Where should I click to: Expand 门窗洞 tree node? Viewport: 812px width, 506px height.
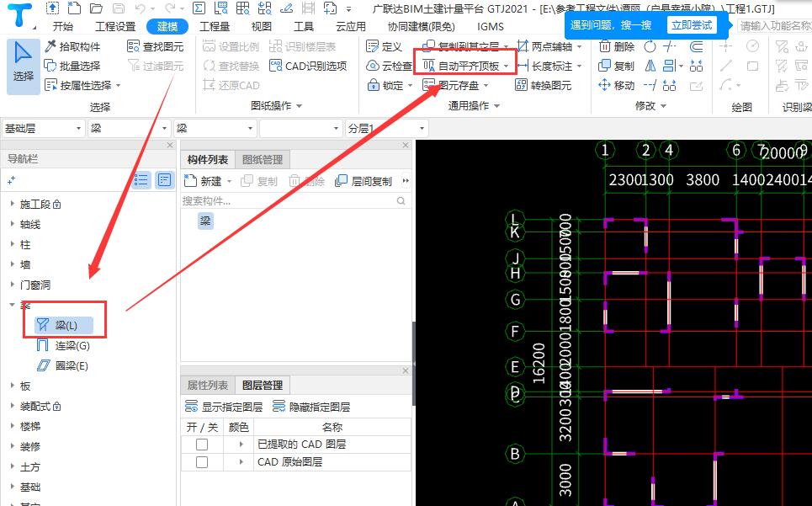tap(12, 285)
